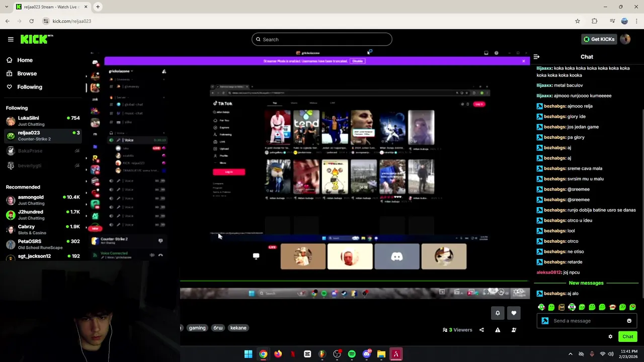Click the share stream icon
Screen dimensions: 644x362
click(481, 330)
